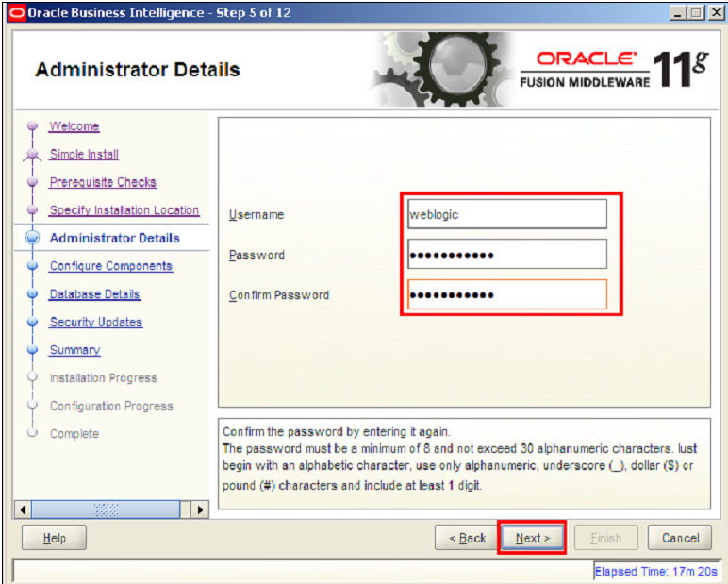Viewport: 728px width, 584px height.
Task: Click the Finish button
Action: pyautogui.click(x=606, y=538)
